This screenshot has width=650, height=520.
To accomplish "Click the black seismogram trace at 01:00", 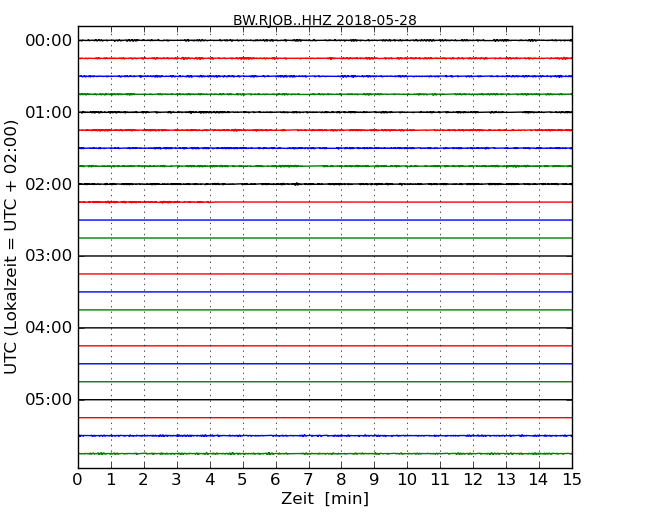I will pyautogui.click(x=325, y=112).
